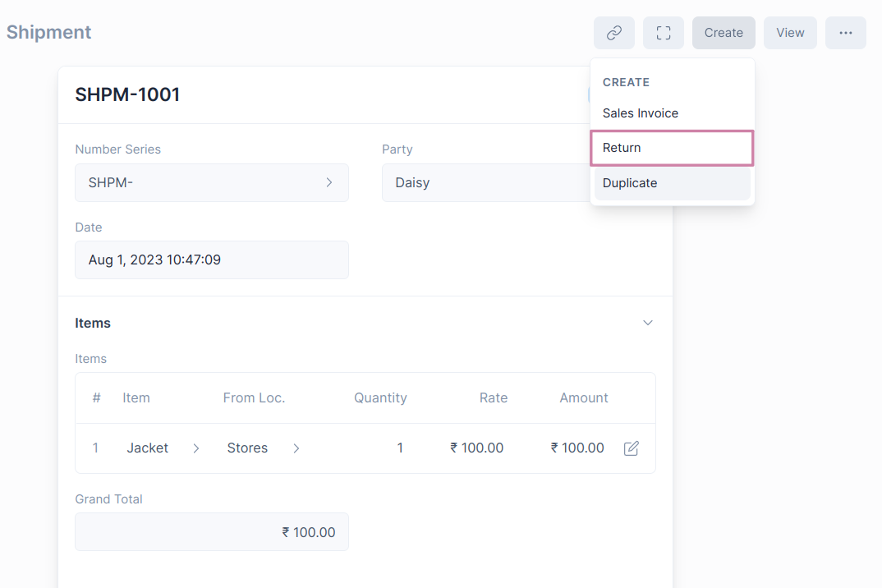Click the arrow next to Jacket item
The width and height of the screenshot is (882, 588).
196,448
